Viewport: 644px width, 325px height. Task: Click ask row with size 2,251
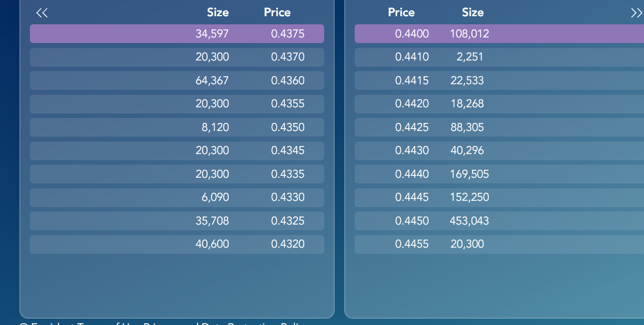click(x=499, y=57)
